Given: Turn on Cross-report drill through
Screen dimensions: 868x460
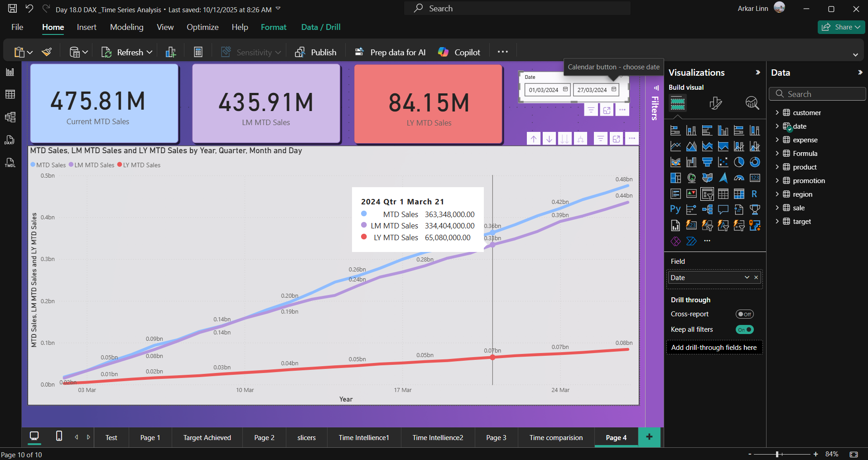Looking at the screenshot, I should [x=744, y=314].
